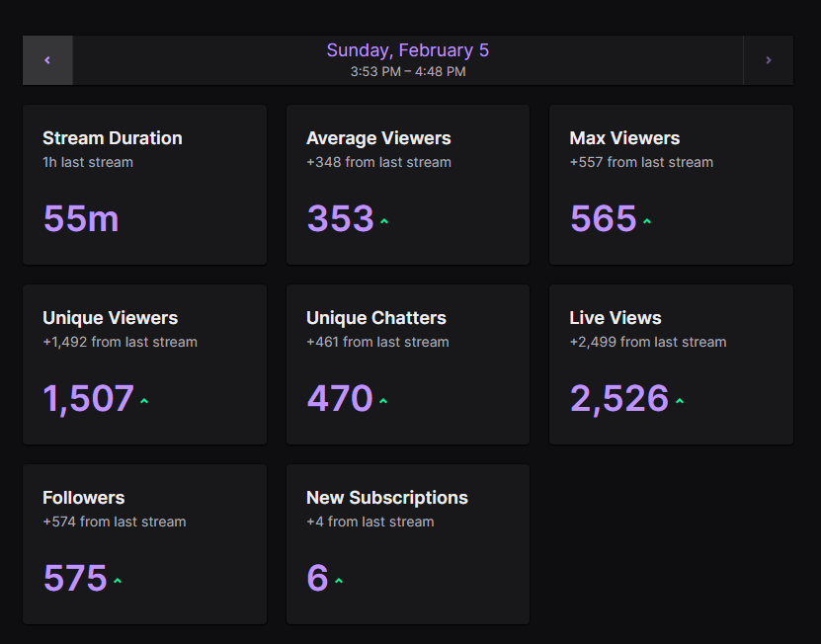Select the Followers card title

click(84, 498)
